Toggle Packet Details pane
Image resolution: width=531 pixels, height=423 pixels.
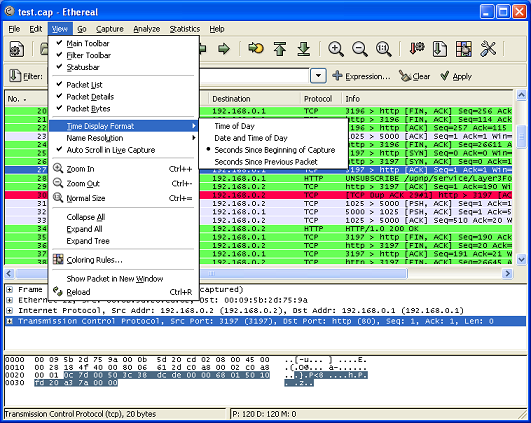pyautogui.click(x=123, y=97)
